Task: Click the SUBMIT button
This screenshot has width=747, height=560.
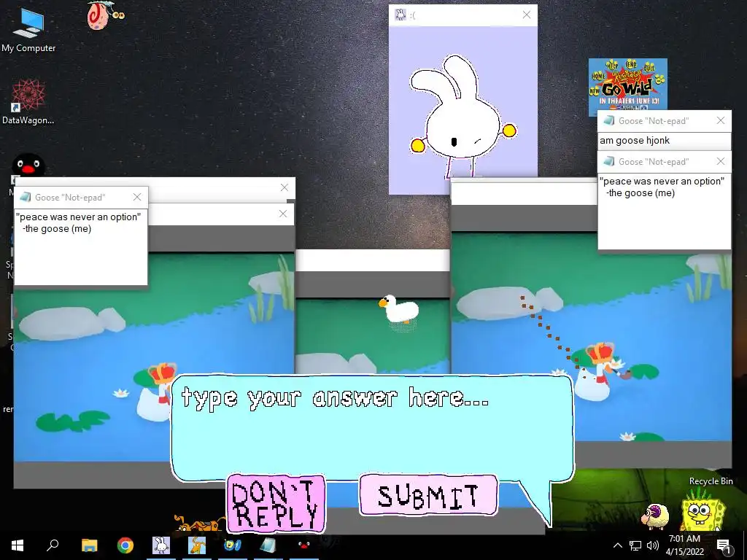Action: [428, 495]
